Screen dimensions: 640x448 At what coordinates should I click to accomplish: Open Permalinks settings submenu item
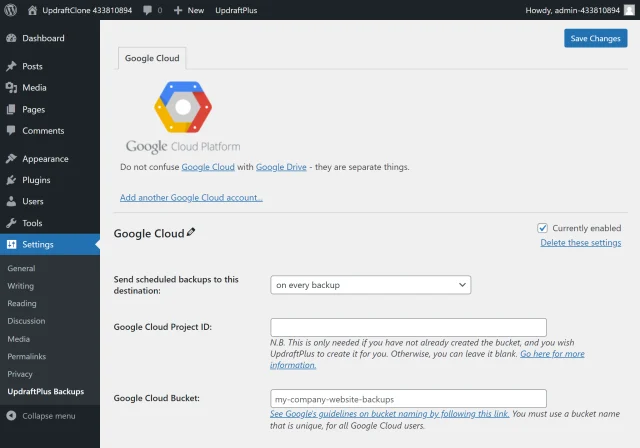click(26, 356)
